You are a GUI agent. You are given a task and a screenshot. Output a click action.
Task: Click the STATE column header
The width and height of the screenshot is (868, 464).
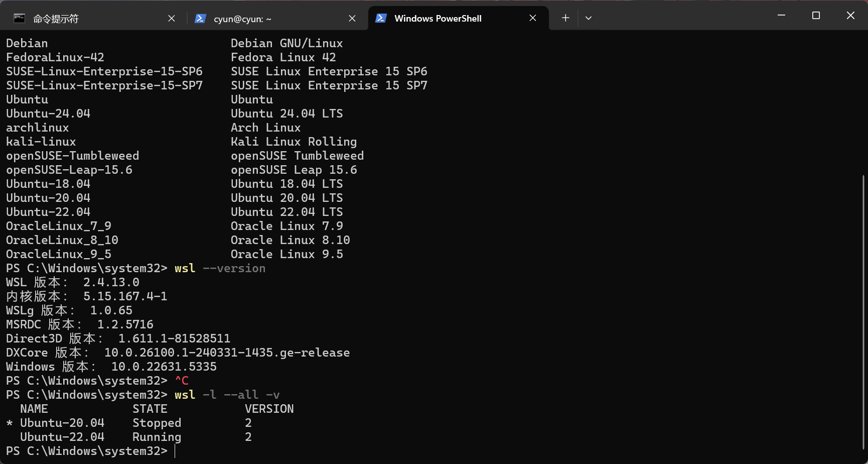pyautogui.click(x=150, y=409)
